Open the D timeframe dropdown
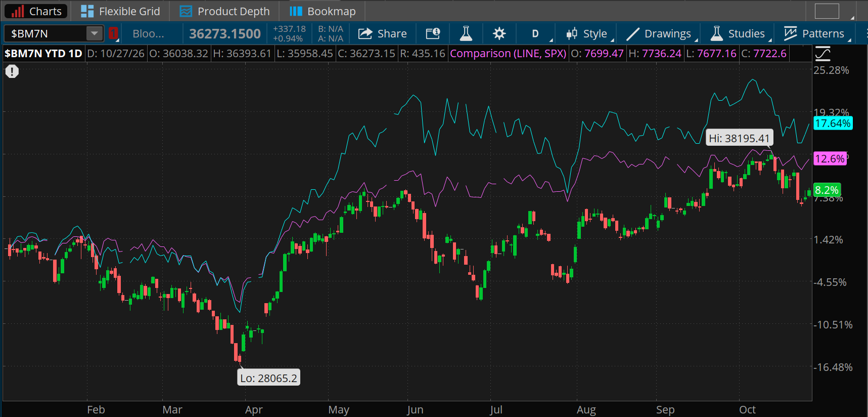Screen dimensions: 868x417 [536, 33]
